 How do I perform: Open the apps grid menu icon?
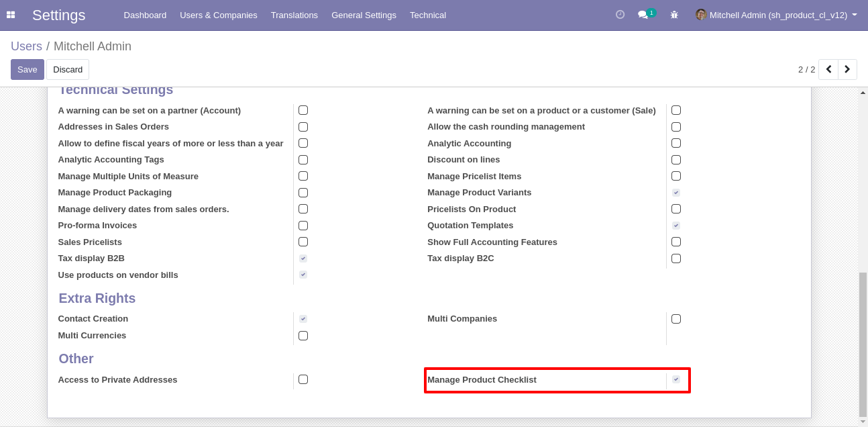pyautogui.click(x=11, y=15)
